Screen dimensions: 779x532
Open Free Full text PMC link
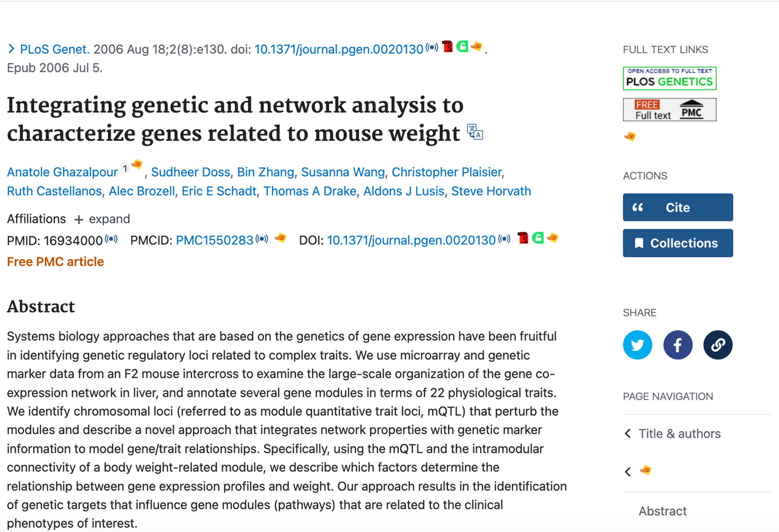click(670, 110)
